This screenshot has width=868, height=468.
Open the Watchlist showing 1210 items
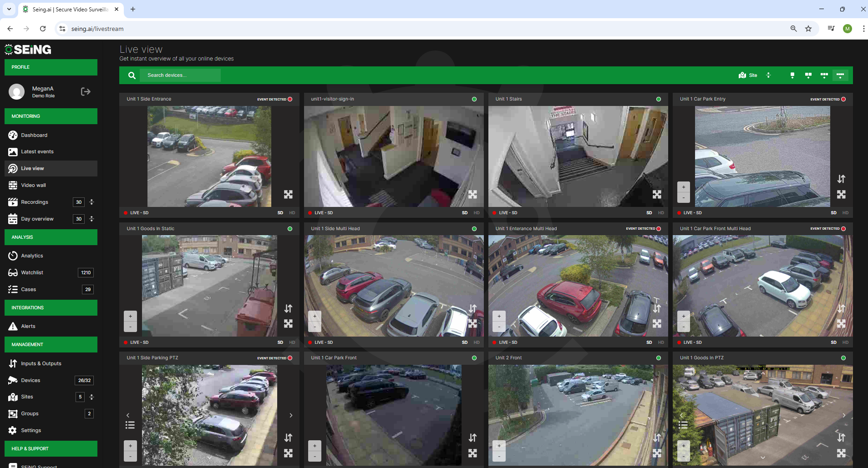pos(32,272)
